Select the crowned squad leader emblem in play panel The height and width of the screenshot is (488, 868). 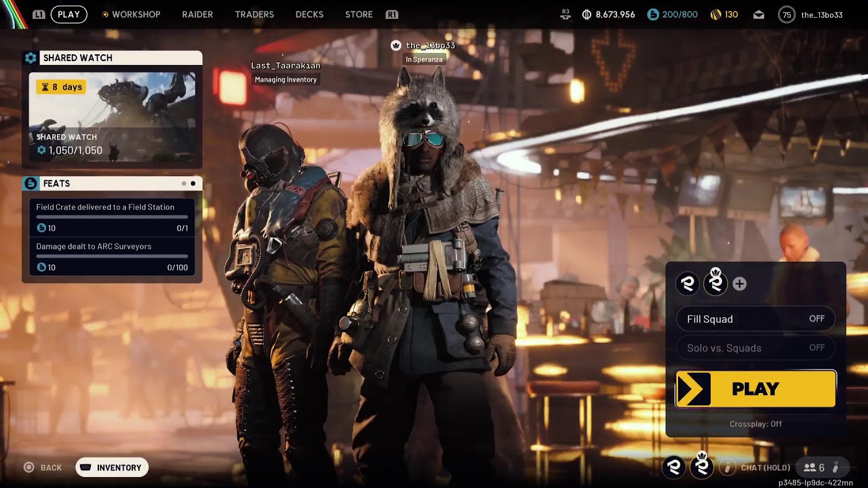pos(715,282)
